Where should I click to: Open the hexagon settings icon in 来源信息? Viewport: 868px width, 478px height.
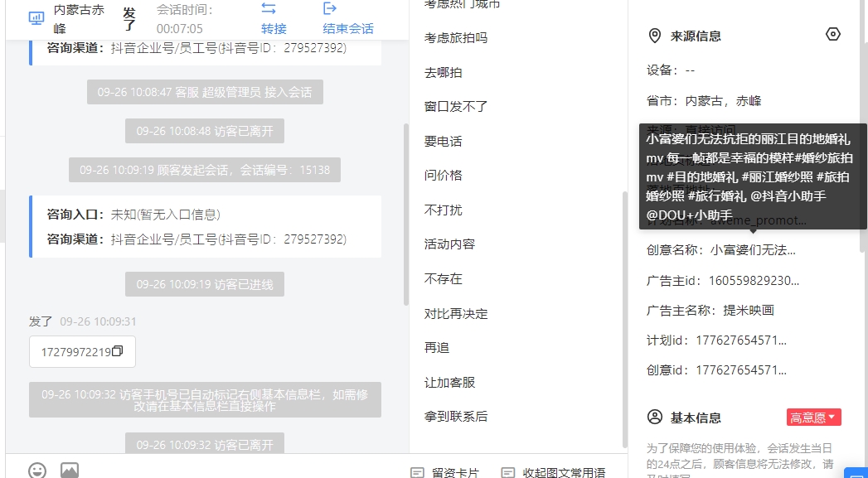(x=832, y=34)
